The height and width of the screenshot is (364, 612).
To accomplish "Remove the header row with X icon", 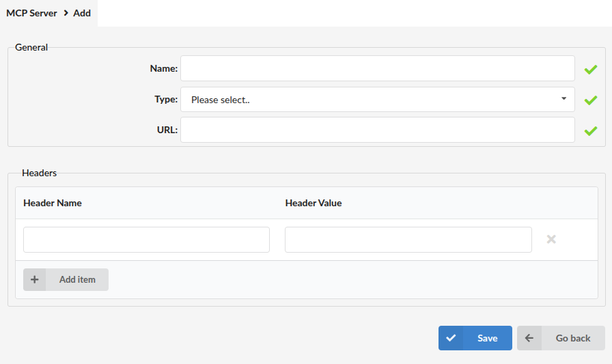I will [551, 239].
